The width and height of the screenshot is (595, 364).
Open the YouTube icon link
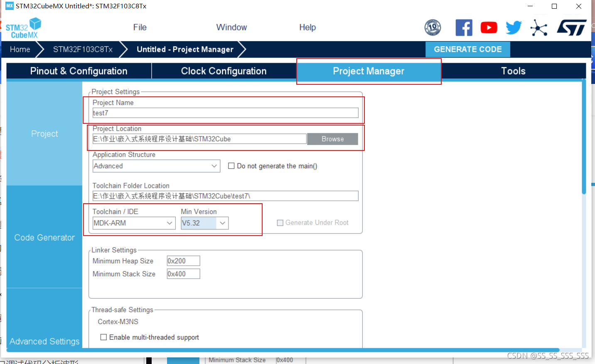489,27
